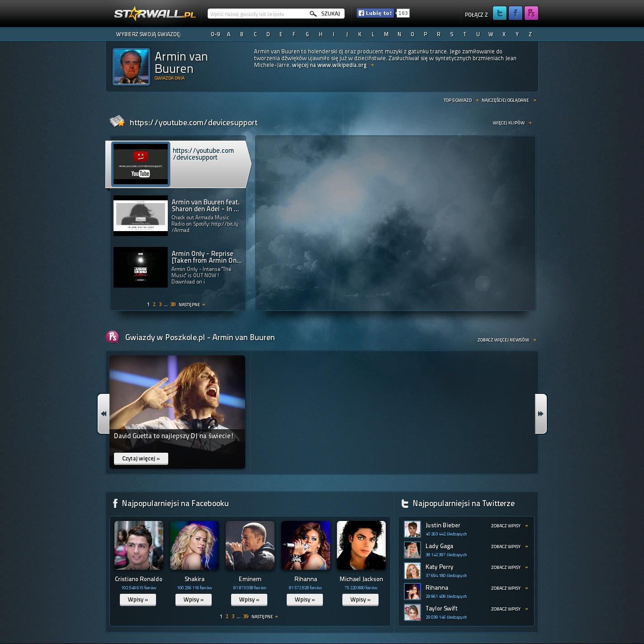Viewport: 644px width, 644px height.
Task: Select letter M in the alphabet bar
Action: tap(386, 34)
